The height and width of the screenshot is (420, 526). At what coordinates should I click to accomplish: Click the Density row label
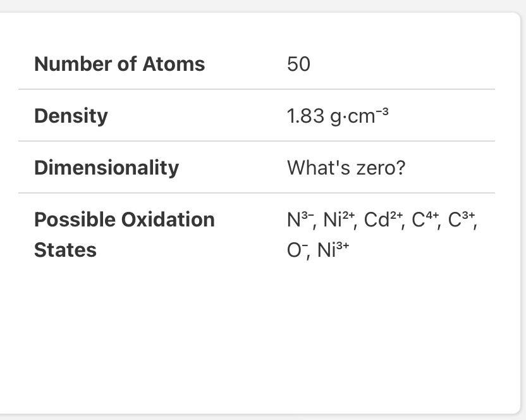71,116
